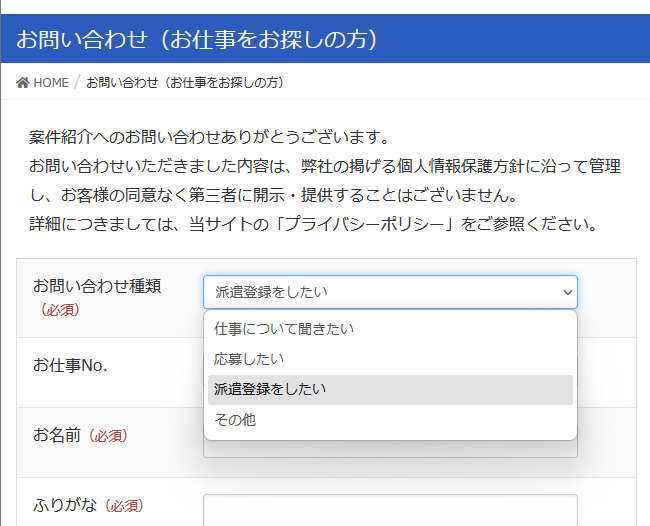Viewport: 650px width, 526px height.
Task: Click the お名前 input field below the dropdown
Action: click(390, 449)
